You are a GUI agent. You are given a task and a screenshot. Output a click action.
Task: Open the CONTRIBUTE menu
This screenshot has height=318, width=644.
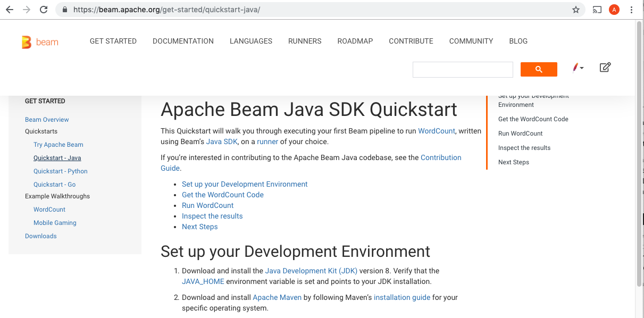411,41
